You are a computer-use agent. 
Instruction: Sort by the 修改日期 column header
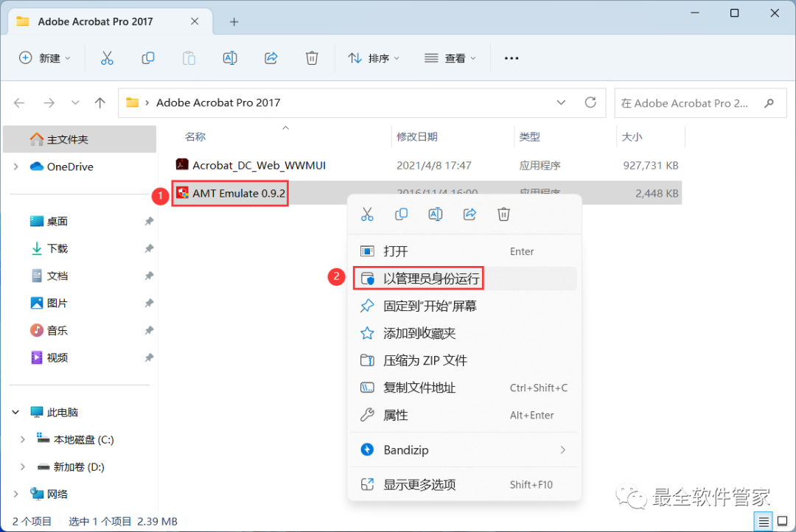[x=416, y=137]
